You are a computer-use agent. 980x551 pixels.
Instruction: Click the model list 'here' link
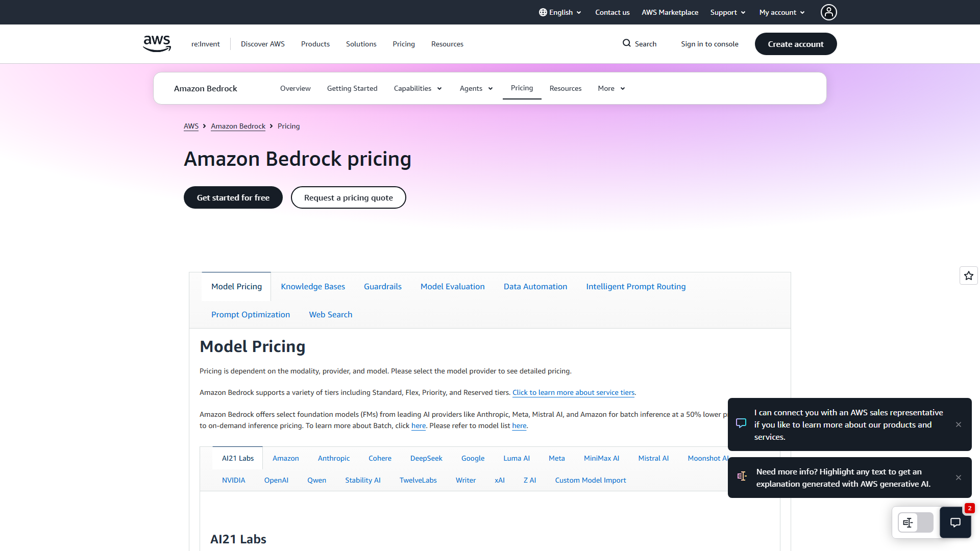click(519, 425)
